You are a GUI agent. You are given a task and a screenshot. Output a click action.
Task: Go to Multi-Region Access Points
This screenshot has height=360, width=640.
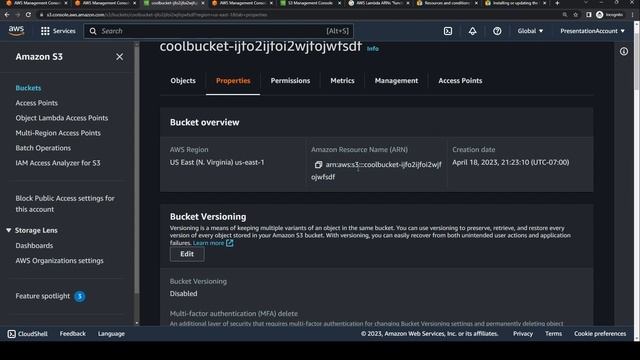pos(58,133)
